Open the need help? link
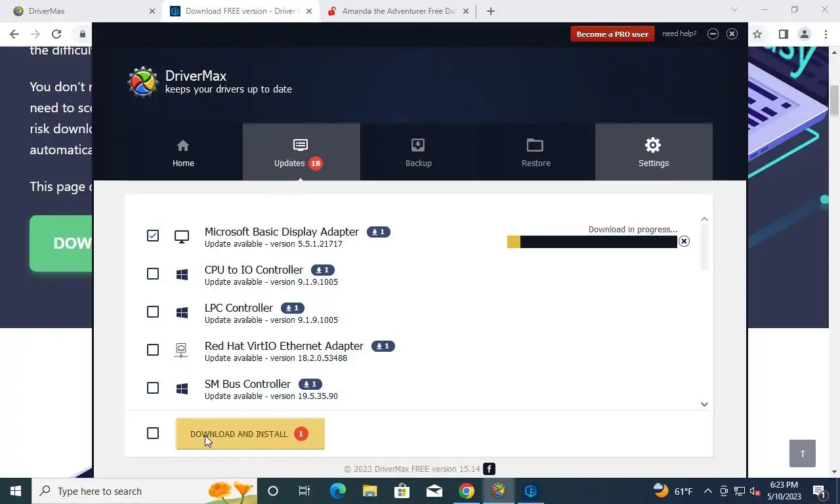The width and height of the screenshot is (840, 504). (679, 33)
